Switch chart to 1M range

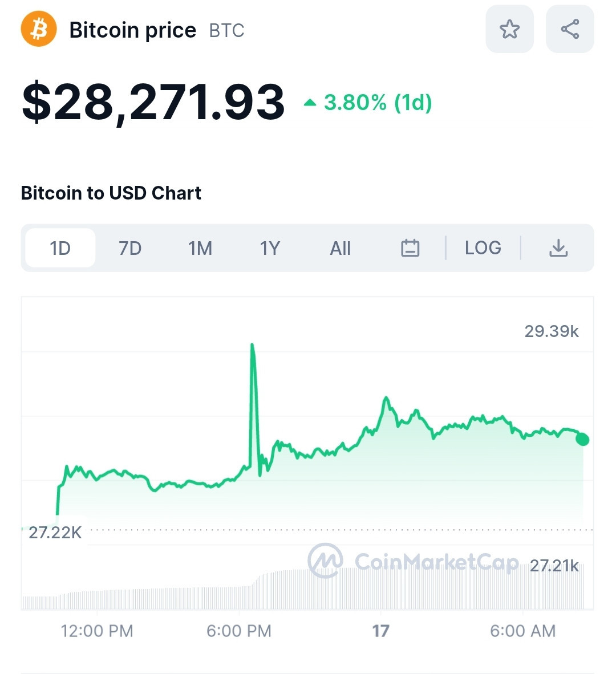point(200,248)
